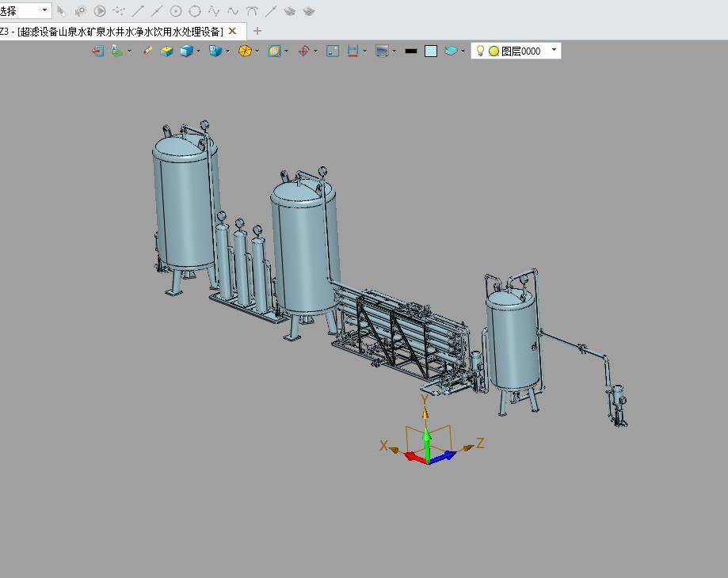Expand the view orientation dropdown arrow
Viewport: 728px width, 578px height.
click(x=228, y=51)
